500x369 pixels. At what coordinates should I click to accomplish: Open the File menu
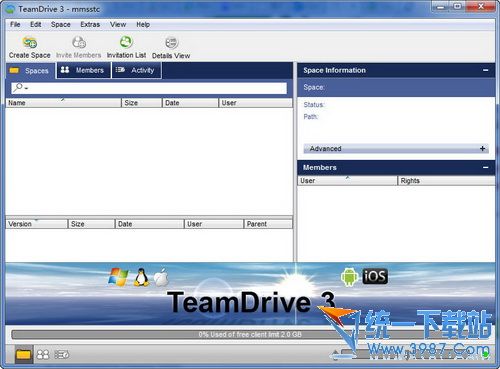coord(15,24)
